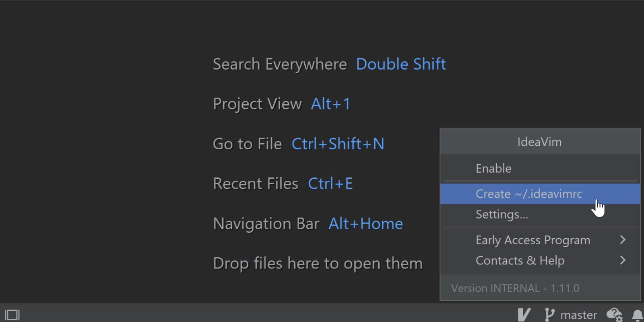Click the IDE settings sync cloud icon

pyautogui.click(x=615, y=315)
